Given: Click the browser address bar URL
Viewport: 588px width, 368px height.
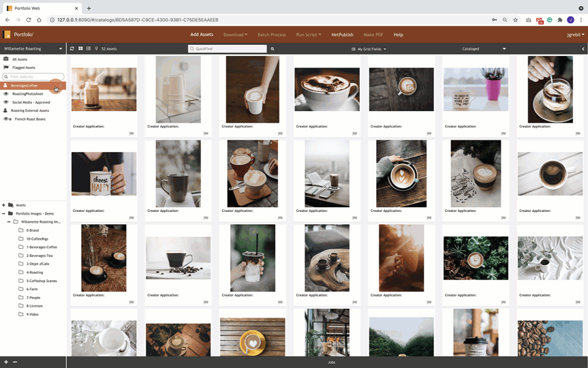Looking at the screenshot, I should tap(138, 20).
